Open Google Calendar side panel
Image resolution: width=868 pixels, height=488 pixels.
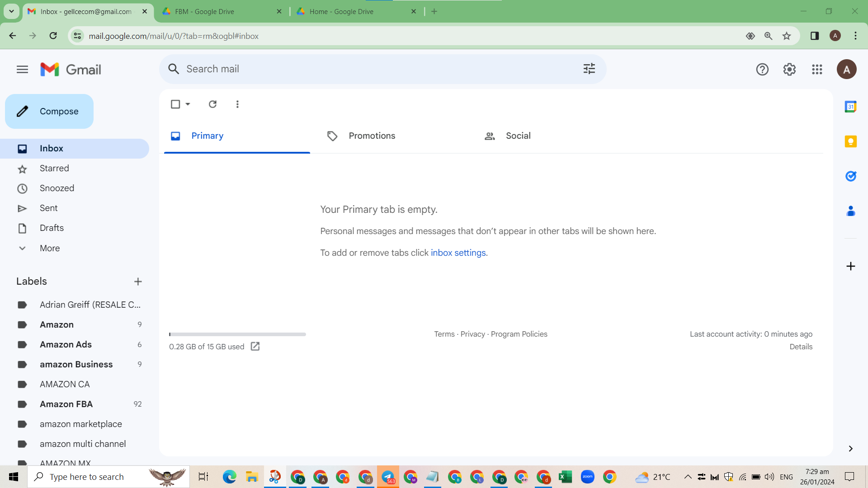850,107
